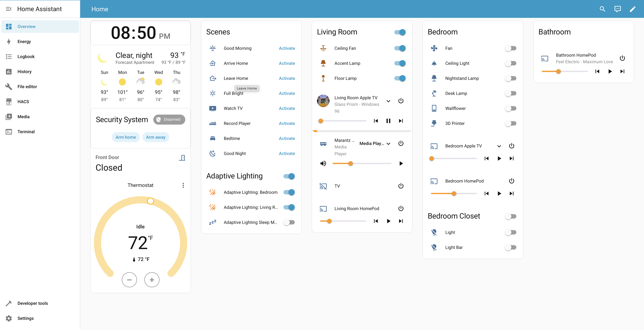Click the edit dashboard pencil icon
The height and width of the screenshot is (330, 644).
tap(632, 9)
